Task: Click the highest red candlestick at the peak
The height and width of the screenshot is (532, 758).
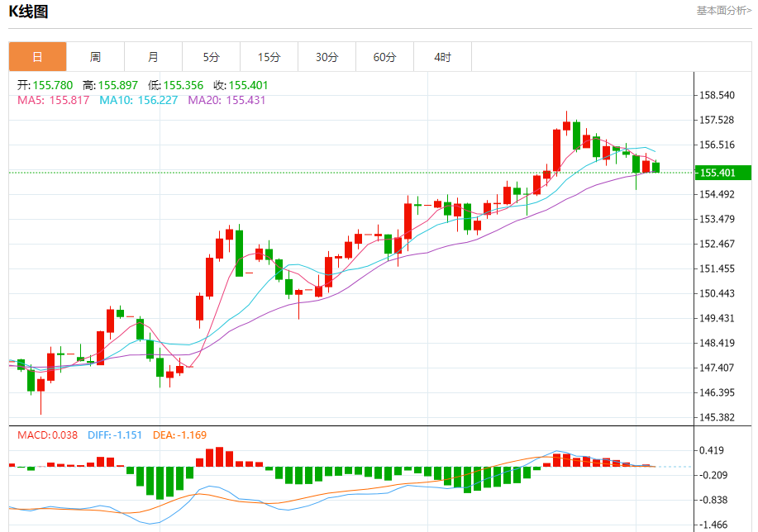Action: [x=566, y=126]
